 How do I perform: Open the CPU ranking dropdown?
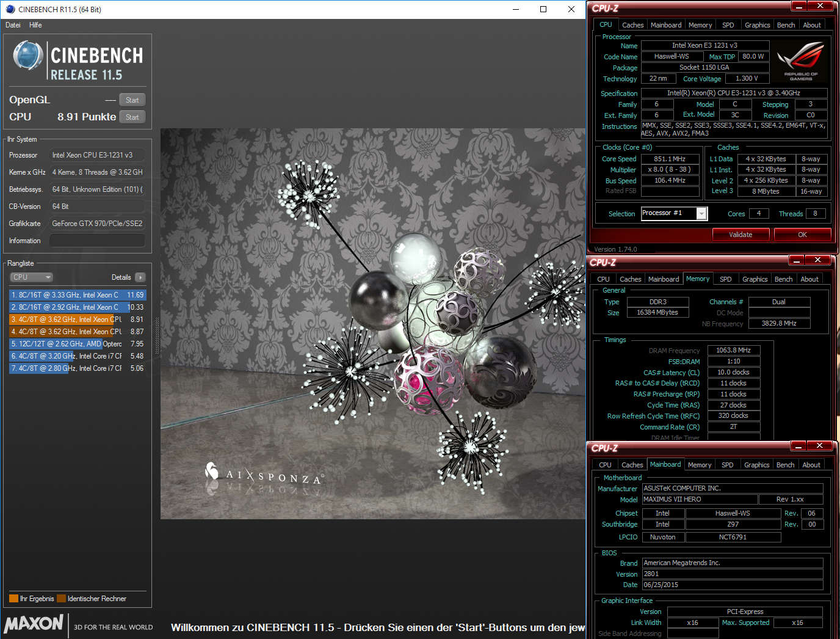[x=31, y=277]
